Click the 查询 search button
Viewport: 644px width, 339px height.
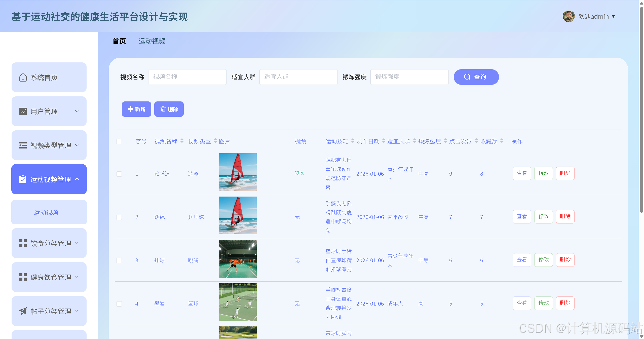coord(476,77)
